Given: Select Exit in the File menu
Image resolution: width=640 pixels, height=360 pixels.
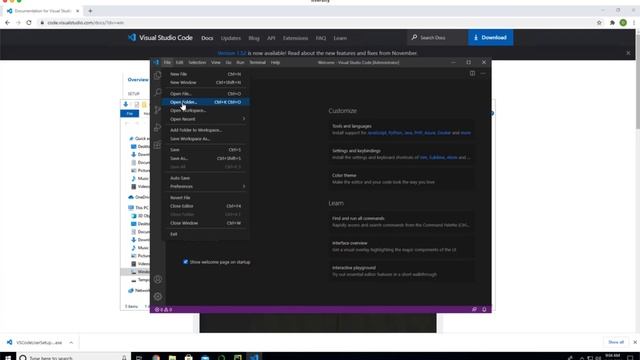Looking at the screenshot, I should pyautogui.click(x=207, y=234).
